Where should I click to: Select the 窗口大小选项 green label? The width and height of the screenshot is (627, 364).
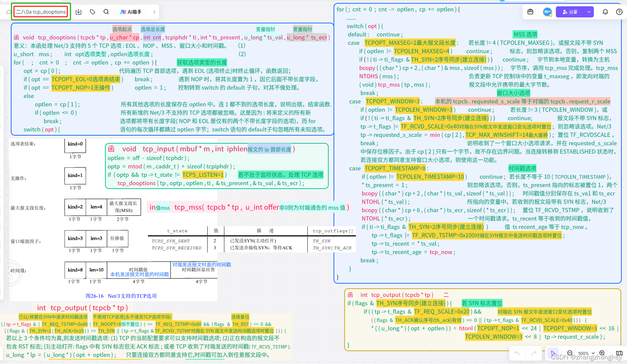[x=514, y=93]
